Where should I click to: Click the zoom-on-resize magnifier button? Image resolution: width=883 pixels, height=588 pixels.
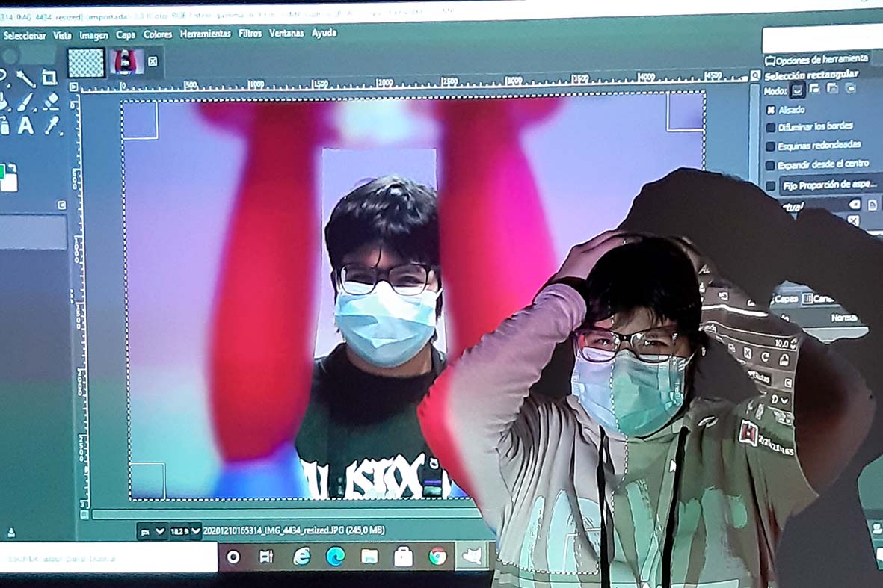(755, 75)
